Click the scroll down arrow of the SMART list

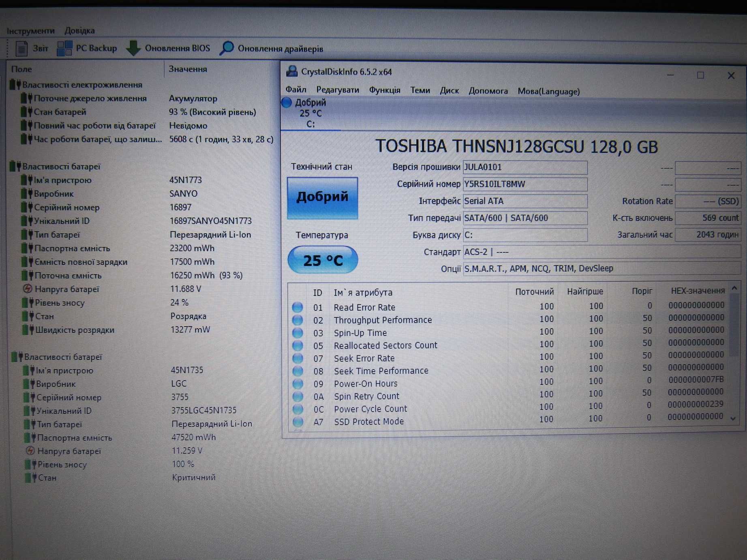[733, 418]
